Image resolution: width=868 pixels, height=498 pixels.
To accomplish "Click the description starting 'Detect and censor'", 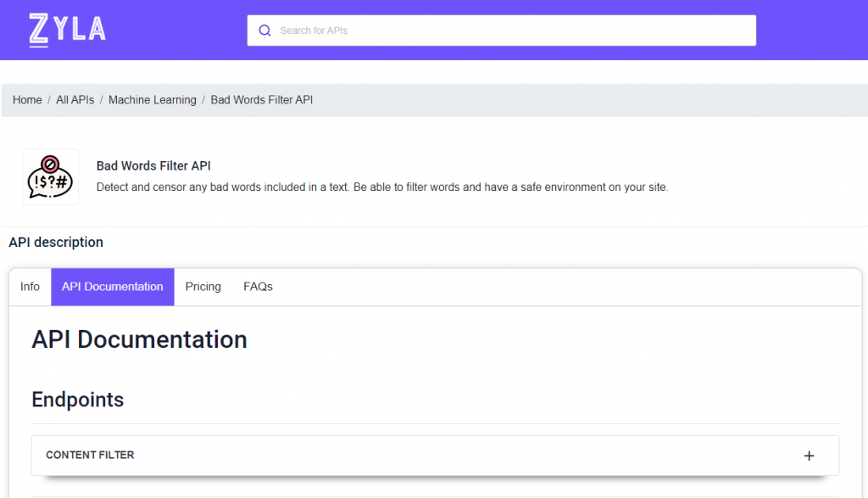I will [382, 187].
